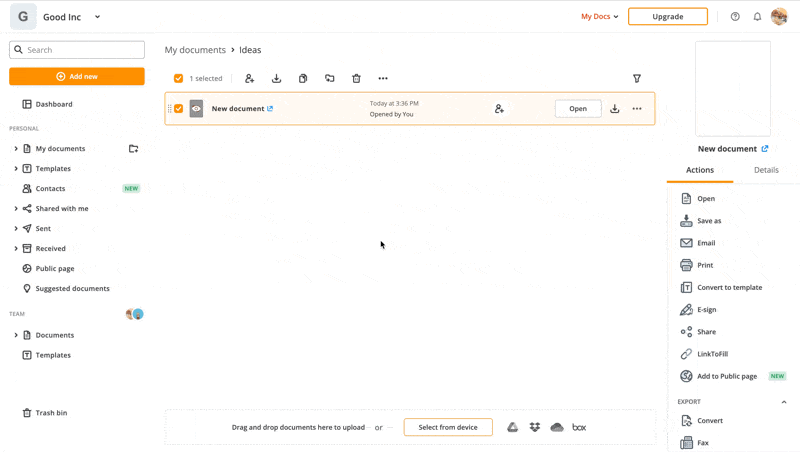Screen dimensions: 800x452
Task: Toggle the select-all checkbox in toolbar
Action: (x=178, y=78)
